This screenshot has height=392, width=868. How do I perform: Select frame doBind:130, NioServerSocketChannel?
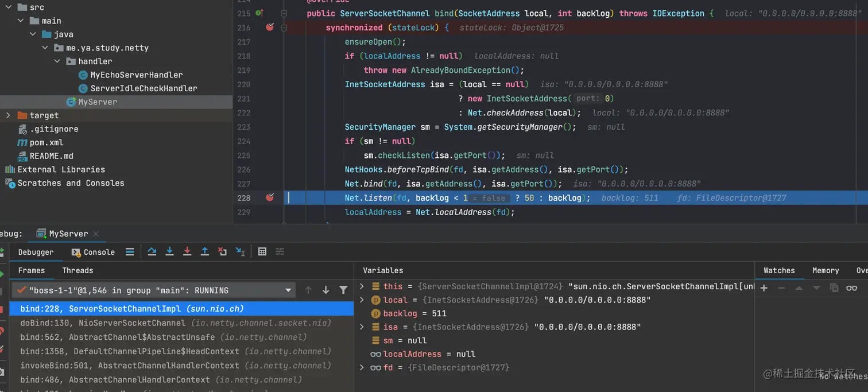(x=181, y=323)
